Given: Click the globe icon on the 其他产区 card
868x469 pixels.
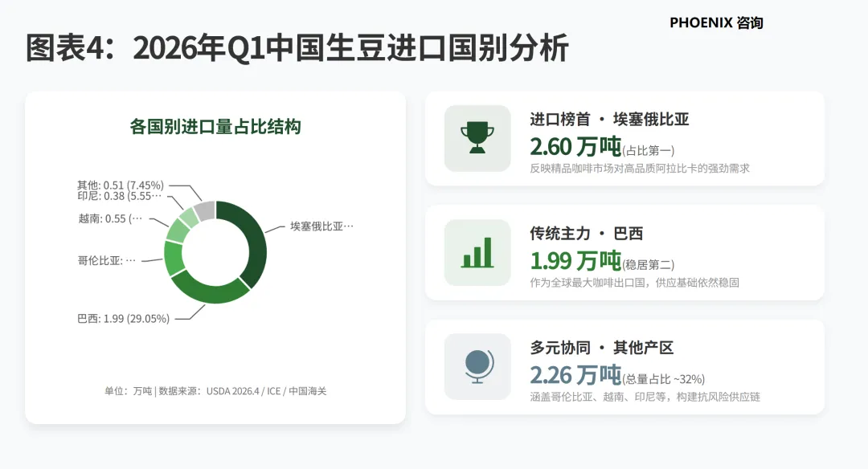Looking at the screenshot, I should (477, 366).
